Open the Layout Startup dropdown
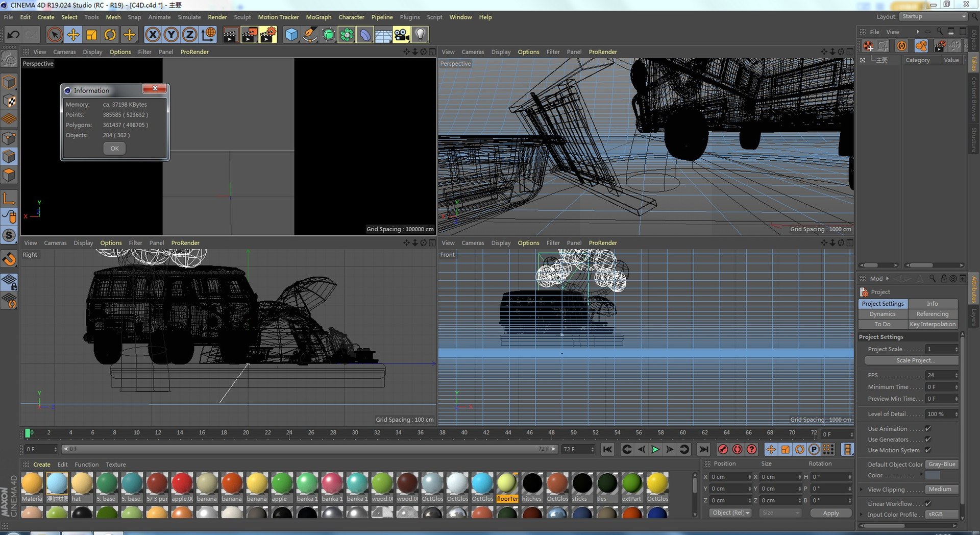This screenshot has height=535, width=980. 934,16
